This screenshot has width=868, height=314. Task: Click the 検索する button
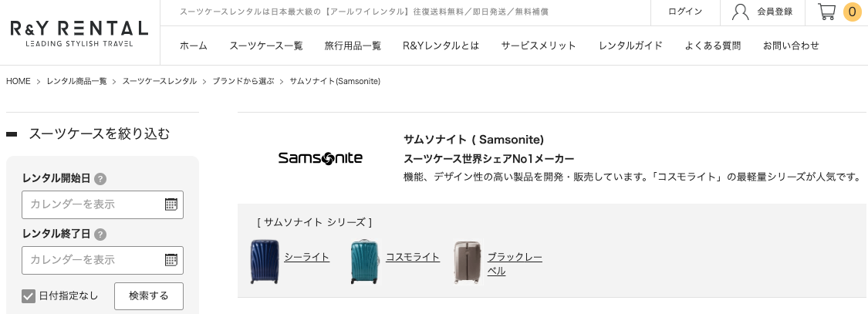click(149, 295)
